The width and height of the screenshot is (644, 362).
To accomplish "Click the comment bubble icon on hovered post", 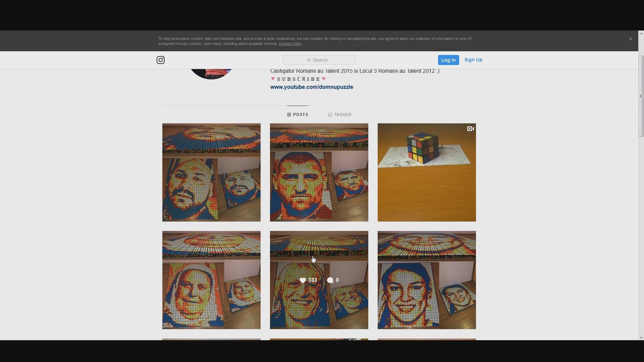I will [330, 280].
